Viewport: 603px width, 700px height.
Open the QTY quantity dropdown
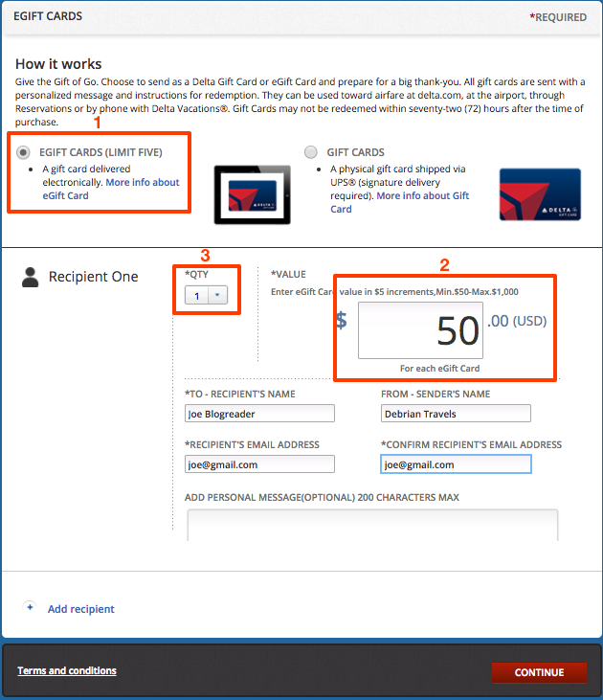click(206, 296)
